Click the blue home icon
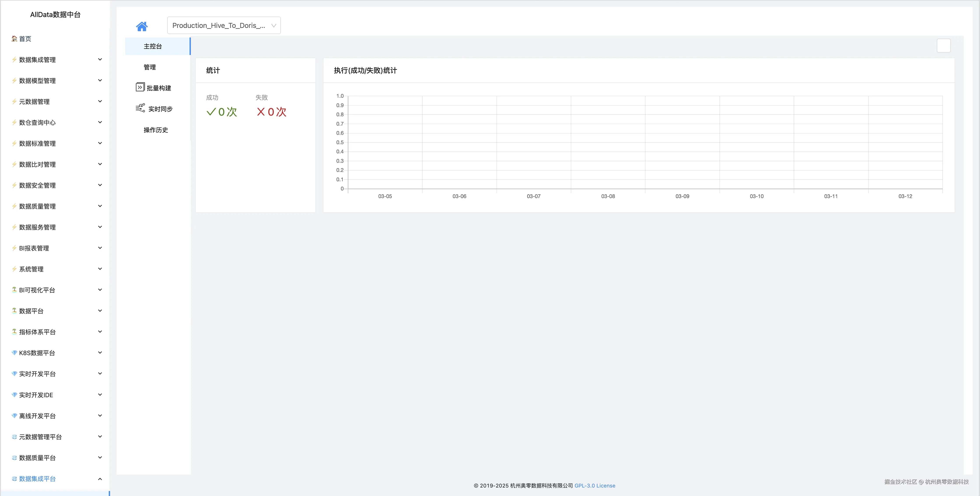Screen dimensions: 980x496 (x=142, y=26)
